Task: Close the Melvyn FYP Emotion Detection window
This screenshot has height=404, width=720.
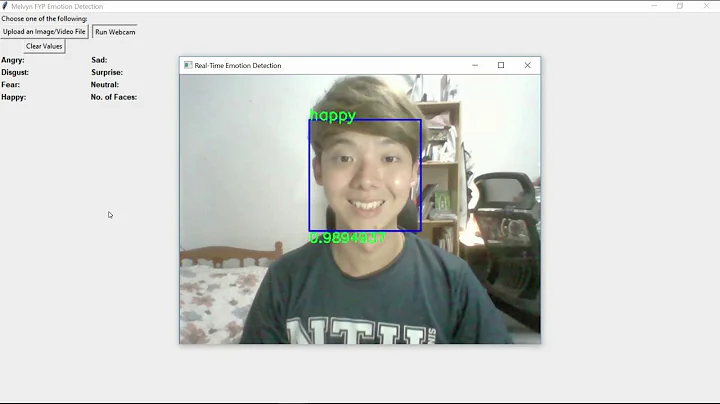Action: click(707, 6)
